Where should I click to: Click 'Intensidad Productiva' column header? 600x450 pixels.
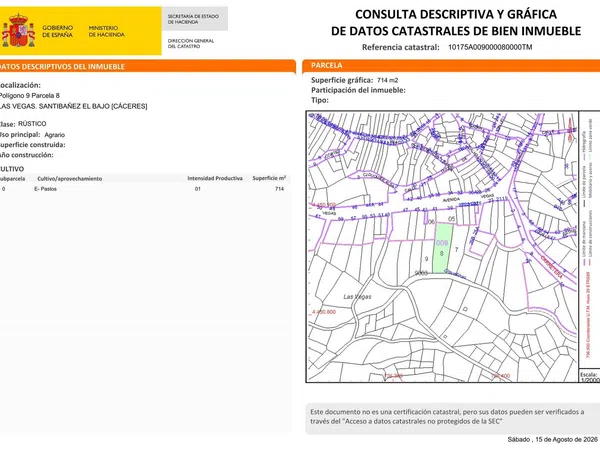coord(215,178)
